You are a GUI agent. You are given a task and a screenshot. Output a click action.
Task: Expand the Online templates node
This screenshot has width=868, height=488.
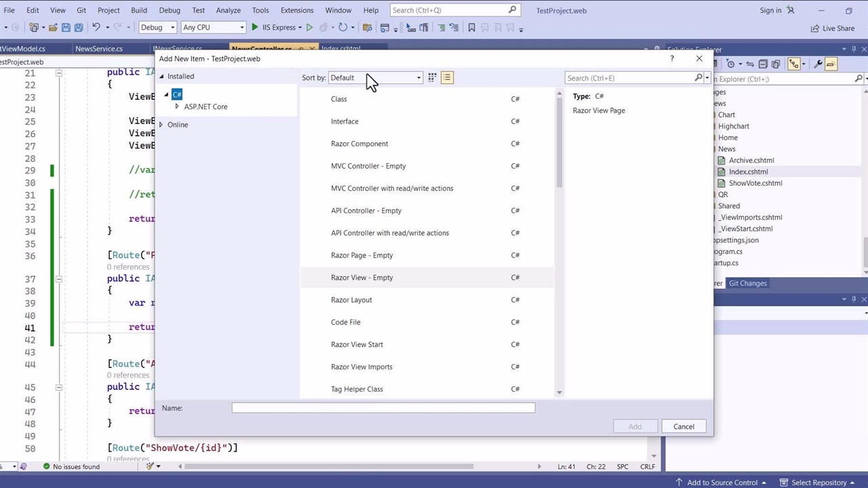tap(161, 125)
